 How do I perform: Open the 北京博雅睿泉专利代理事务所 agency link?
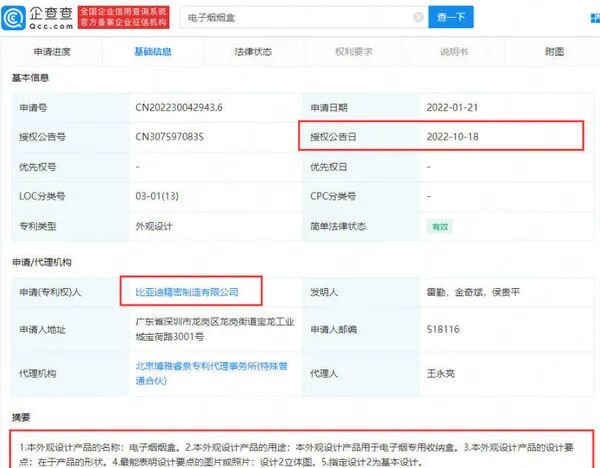pyautogui.click(x=212, y=373)
